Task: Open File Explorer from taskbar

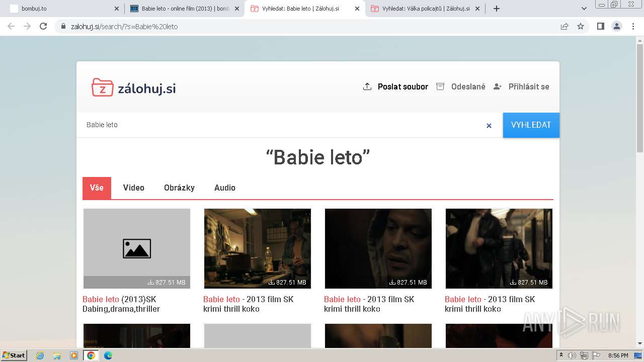Action: [57, 355]
